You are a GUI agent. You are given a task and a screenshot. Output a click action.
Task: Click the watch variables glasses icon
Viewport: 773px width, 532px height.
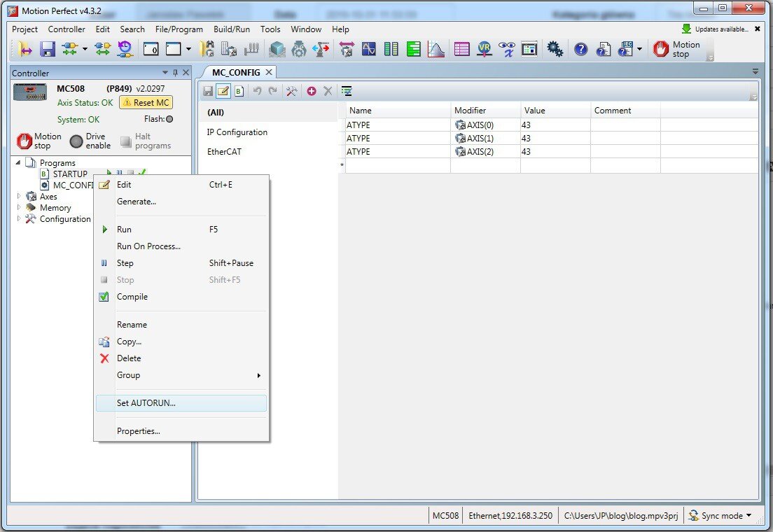coord(507,49)
